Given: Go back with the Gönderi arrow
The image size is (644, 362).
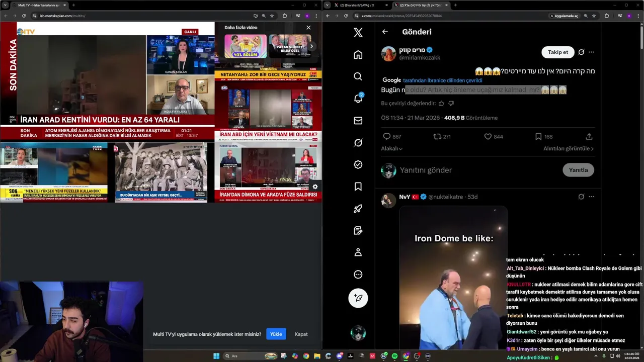Looking at the screenshot, I should (385, 32).
